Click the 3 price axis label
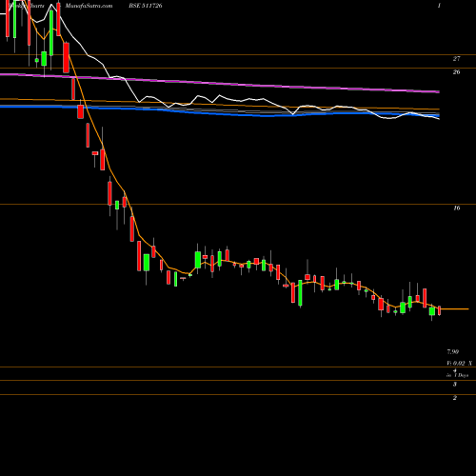Viewport: 476px width, 476px height. (x=455, y=385)
